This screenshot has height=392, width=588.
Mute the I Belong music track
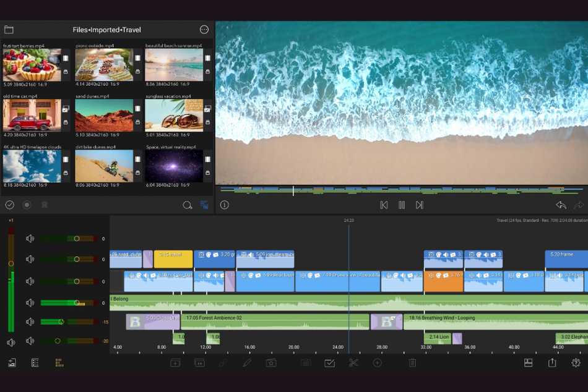[x=30, y=303]
